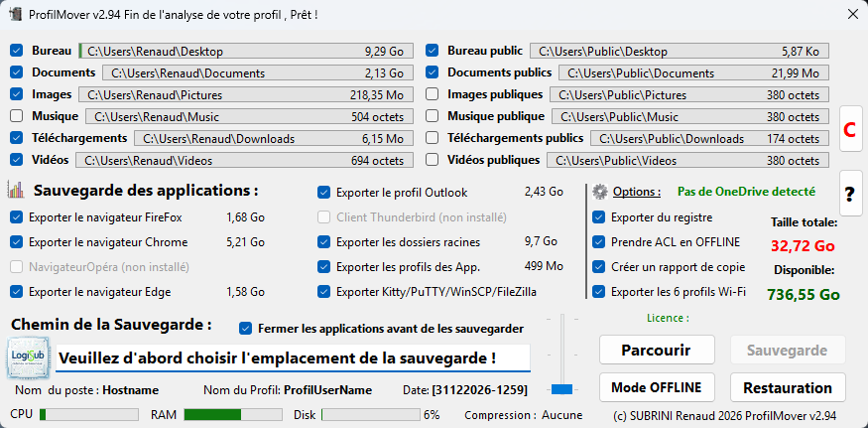Click the Pas de OneDrive detecté message

tap(746, 192)
